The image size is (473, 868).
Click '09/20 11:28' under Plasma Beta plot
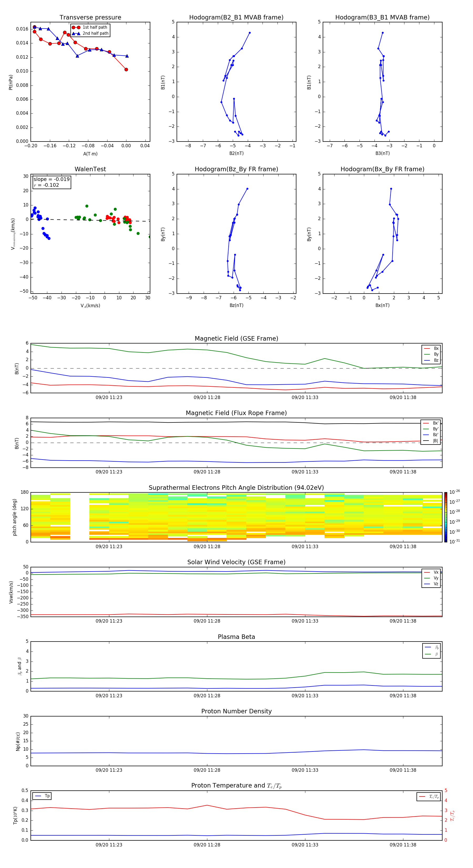207,696
